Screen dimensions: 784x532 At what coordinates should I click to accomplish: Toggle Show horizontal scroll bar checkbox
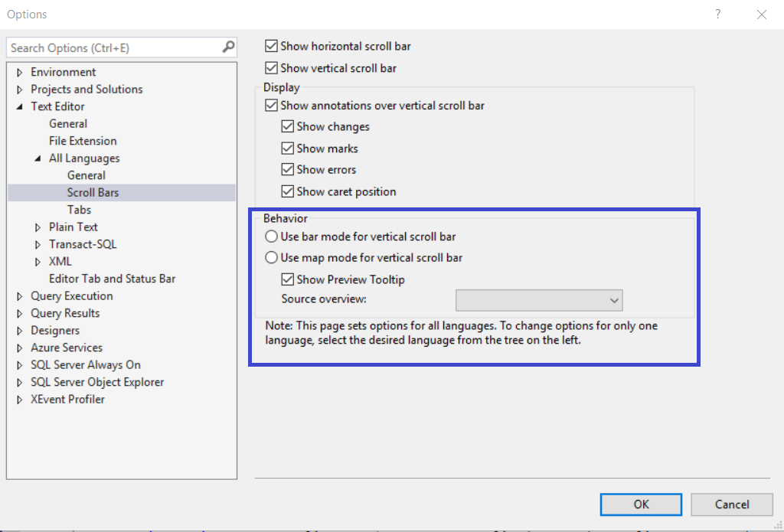click(270, 47)
